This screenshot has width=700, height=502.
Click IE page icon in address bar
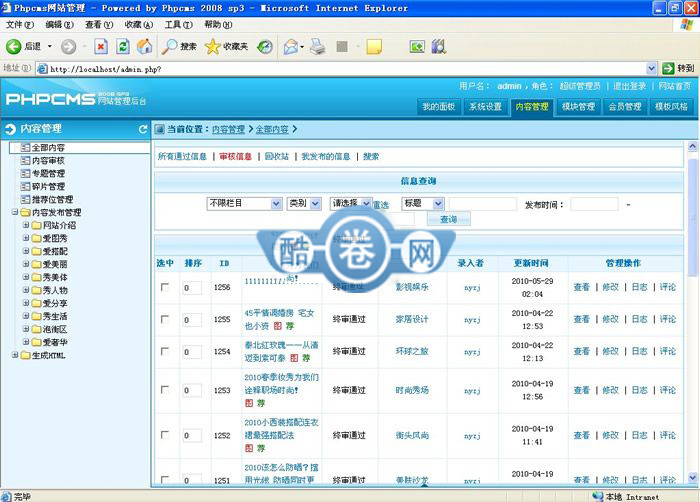tap(42, 69)
